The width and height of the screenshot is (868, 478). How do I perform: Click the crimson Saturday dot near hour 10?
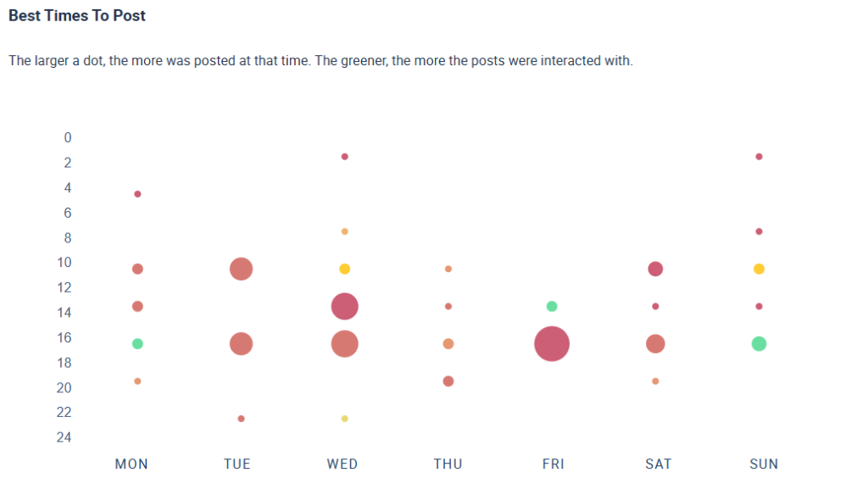[x=655, y=269]
